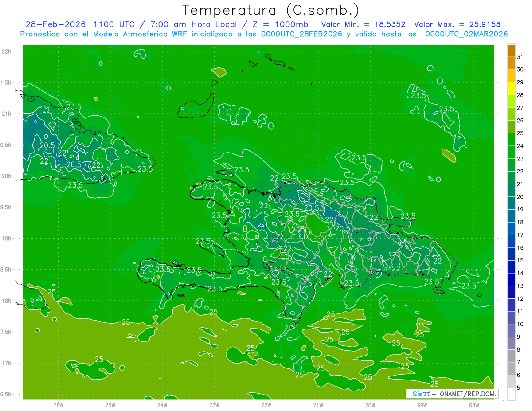Click the color bar label "15"

click(520, 261)
